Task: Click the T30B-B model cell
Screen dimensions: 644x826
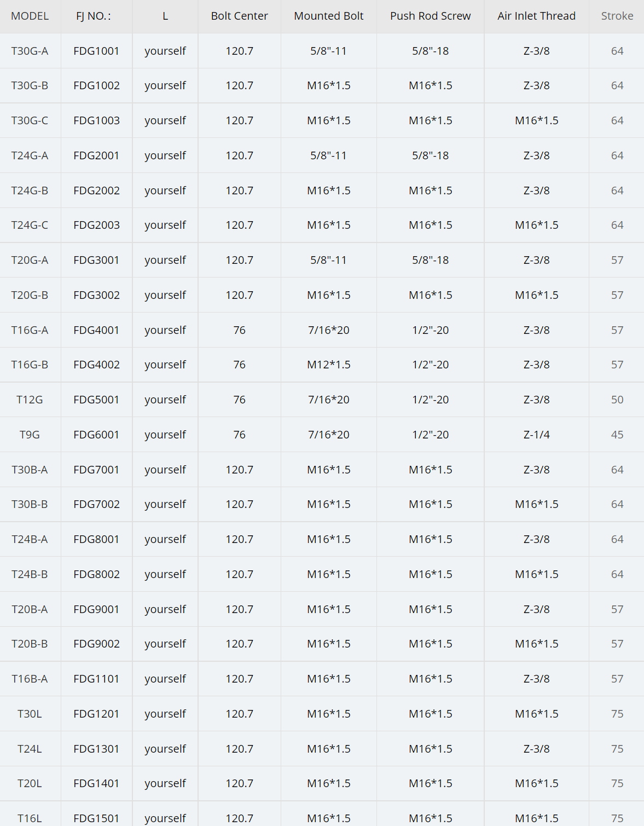Action: (30, 504)
